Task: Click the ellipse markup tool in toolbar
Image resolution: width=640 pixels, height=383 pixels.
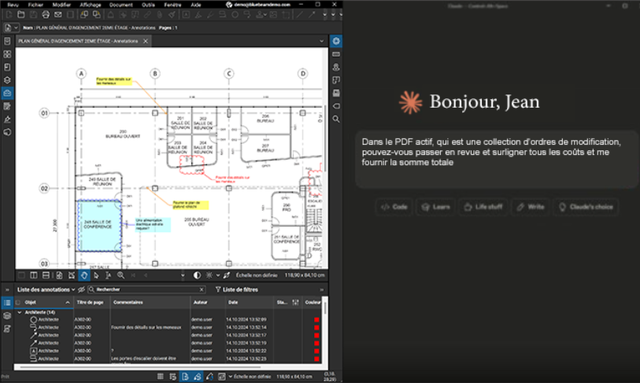Action: click(x=235, y=15)
